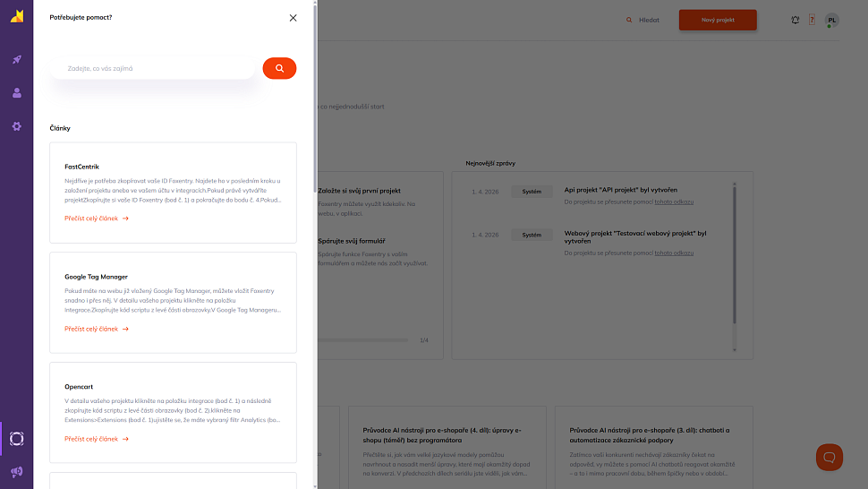Viewport: 868px width, 489px height.
Task: Open the FastCentrik article title
Action: [x=81, y=167]
